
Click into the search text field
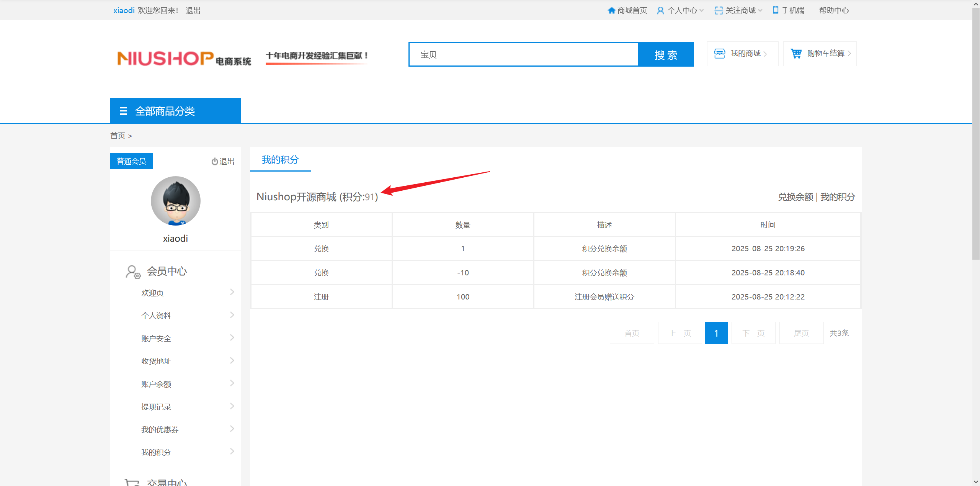545,55
